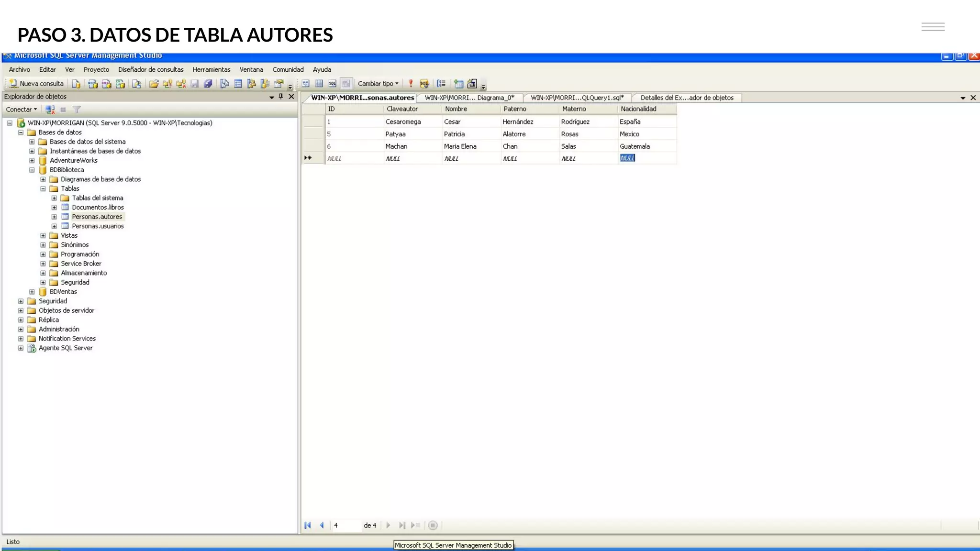Open the Editar menu
The image size is (980, 551).
[47, 70]
